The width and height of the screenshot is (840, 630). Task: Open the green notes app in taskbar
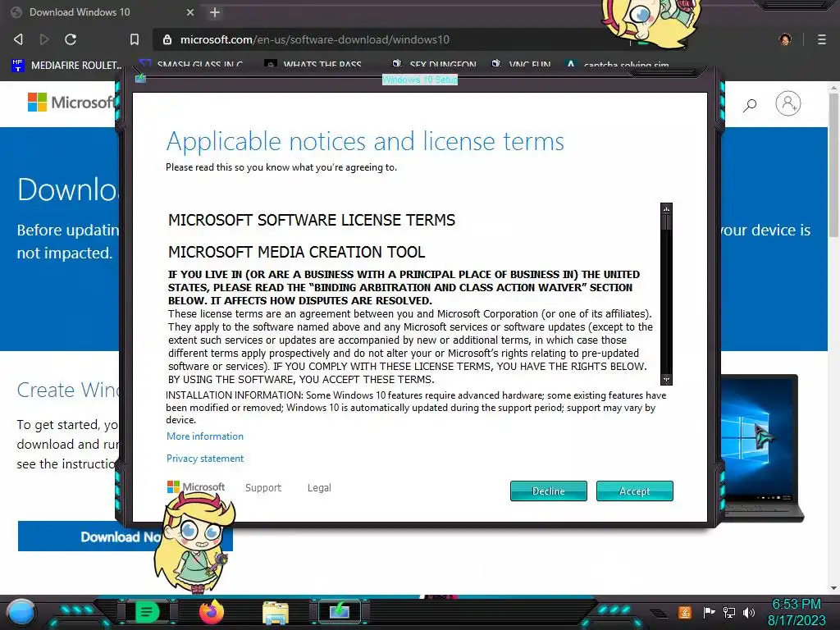pos(146,612)
